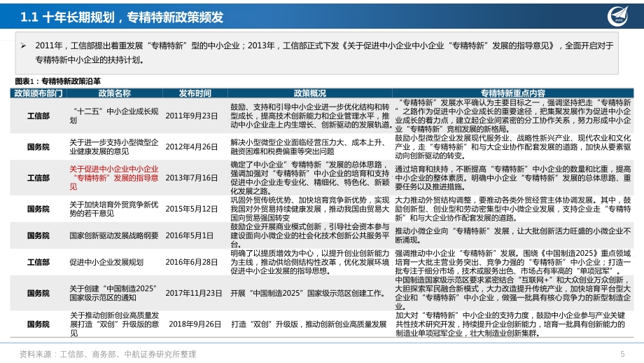
Task: Select the date '2015年5月12日'
Action: click(x=191, y=209)
